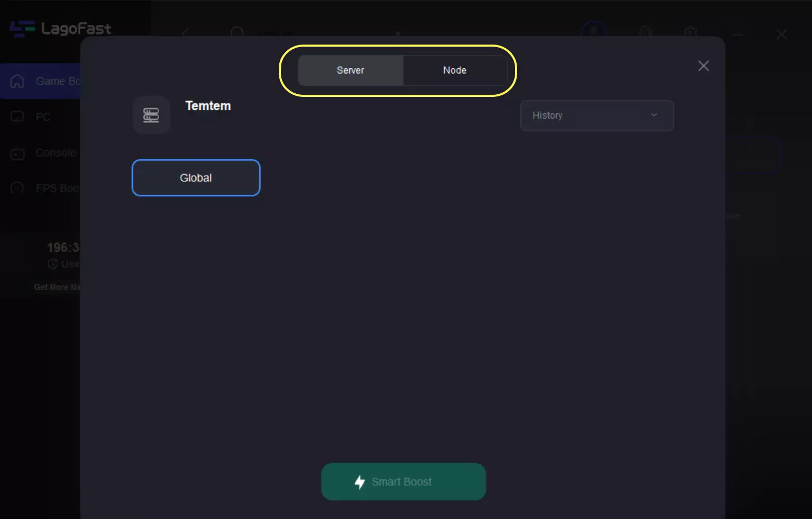Click the PC monitor icon in sidebar
812x519 pixels.
(x=17, y=117)
